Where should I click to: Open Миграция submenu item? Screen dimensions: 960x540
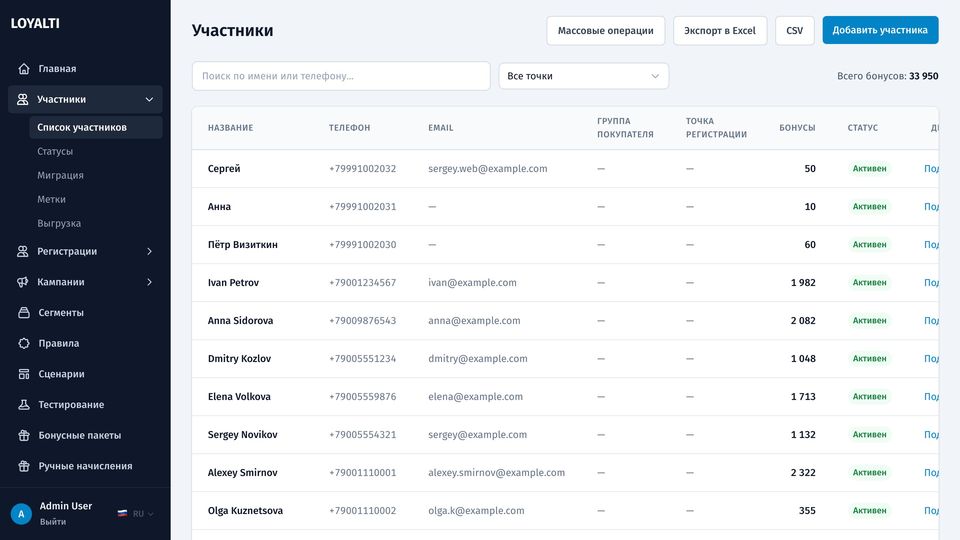click(x=60, y=175)
